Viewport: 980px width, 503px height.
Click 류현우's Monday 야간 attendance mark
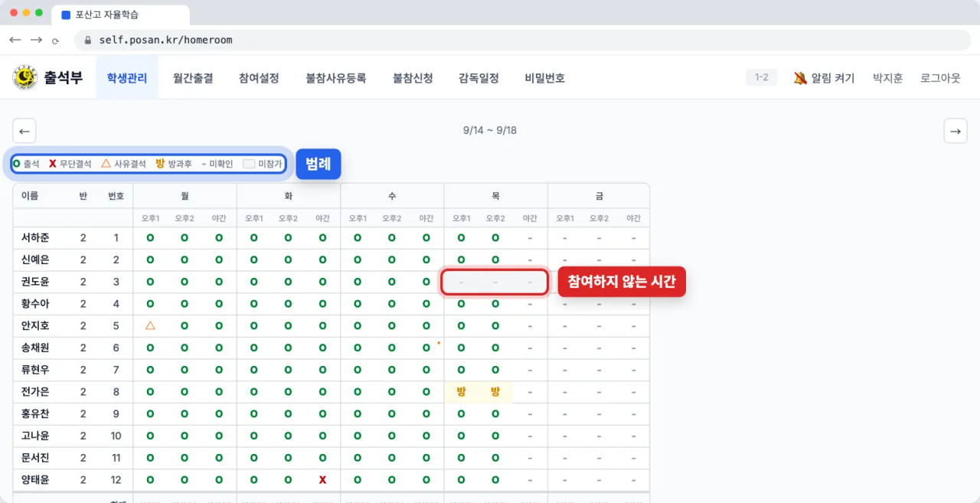point(219,370)
